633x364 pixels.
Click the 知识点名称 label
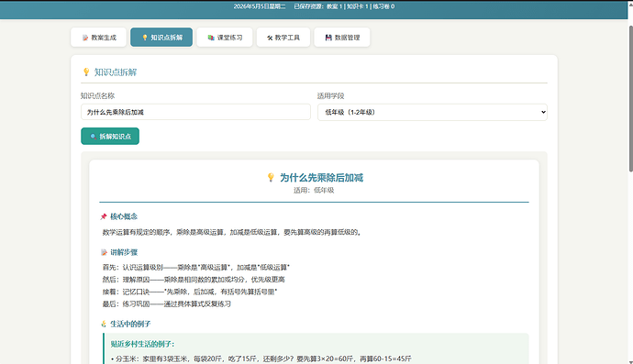[97, 95]
